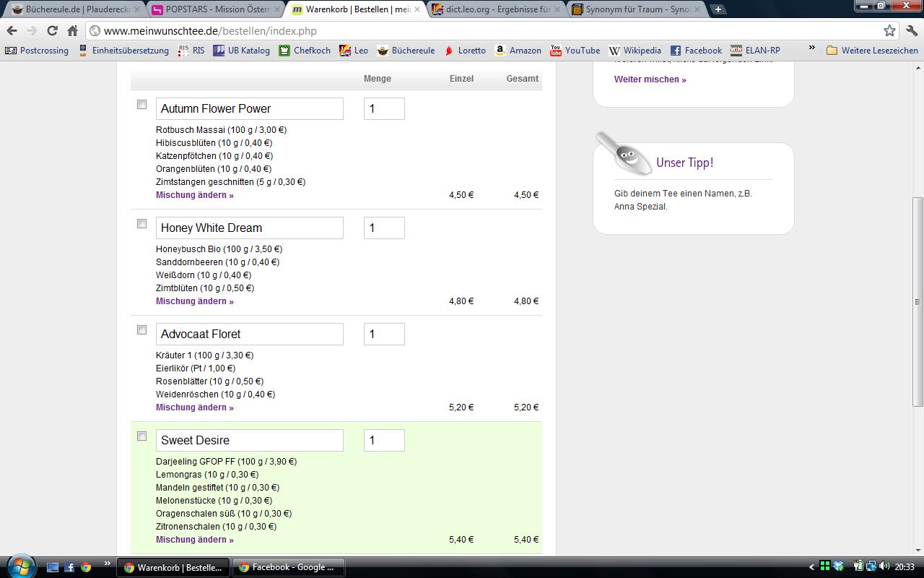Viewport: 924px width, 578px height.
Task: Tick the Autumn Flower Power checkbox
Action: click(x=141, y=105)
